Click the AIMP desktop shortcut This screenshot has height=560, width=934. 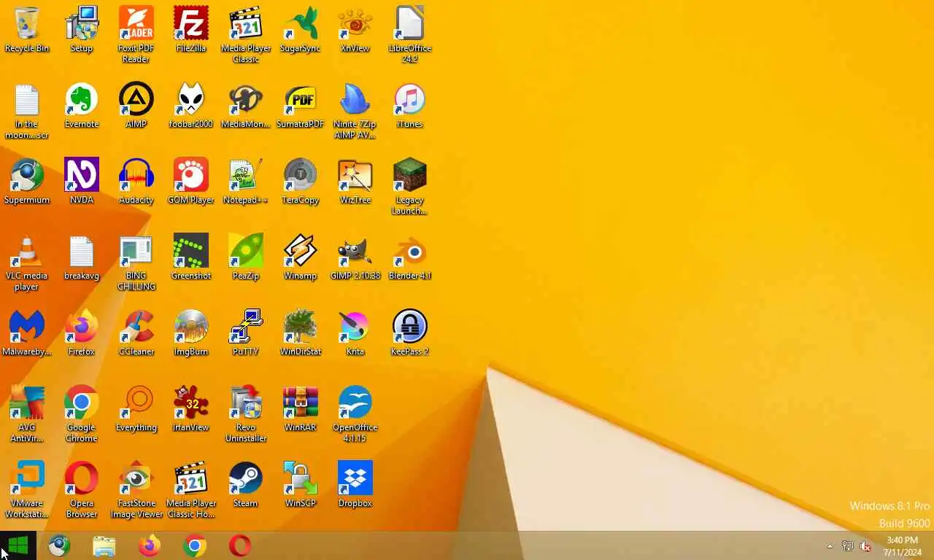click(x=136, y=99)
